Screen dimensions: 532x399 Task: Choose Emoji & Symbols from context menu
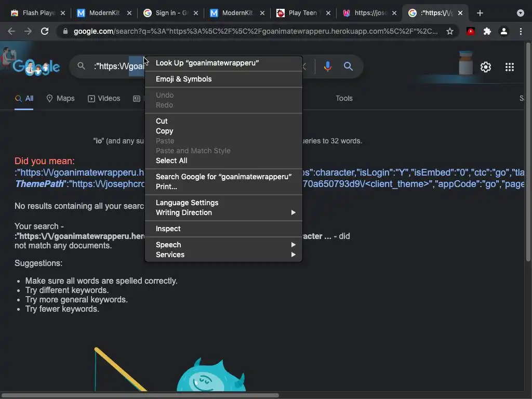[x=223, y=79]
